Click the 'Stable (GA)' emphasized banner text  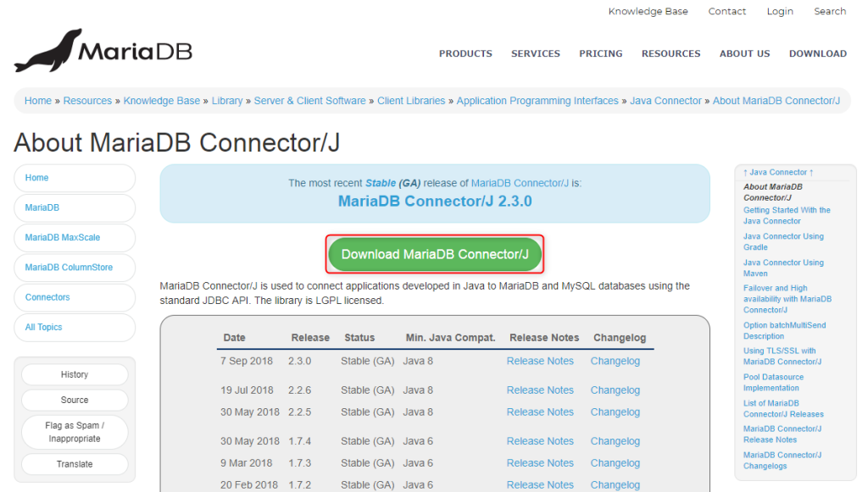(x=393, y=183)
